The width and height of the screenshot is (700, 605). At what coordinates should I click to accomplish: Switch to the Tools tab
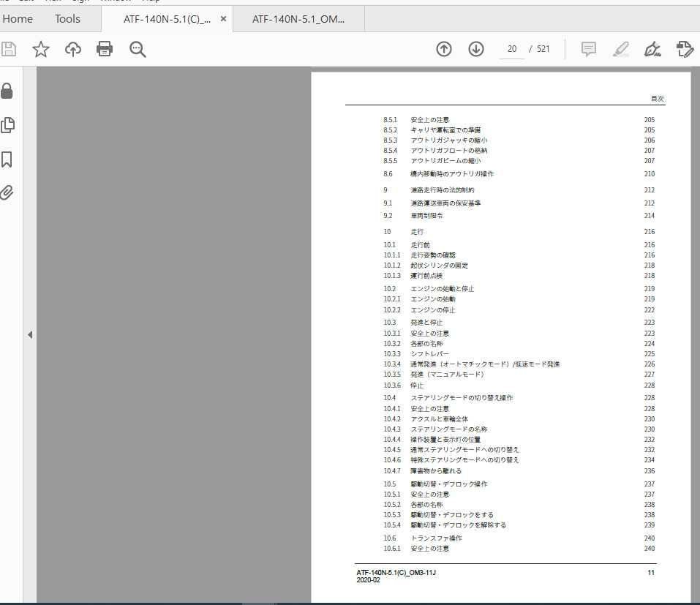pos(67,19)
